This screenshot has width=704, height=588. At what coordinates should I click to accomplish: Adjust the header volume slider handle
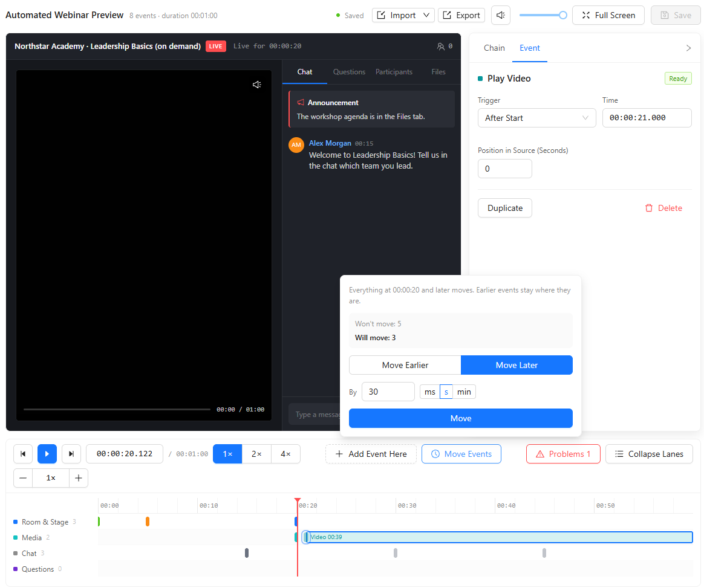(562, 15)
